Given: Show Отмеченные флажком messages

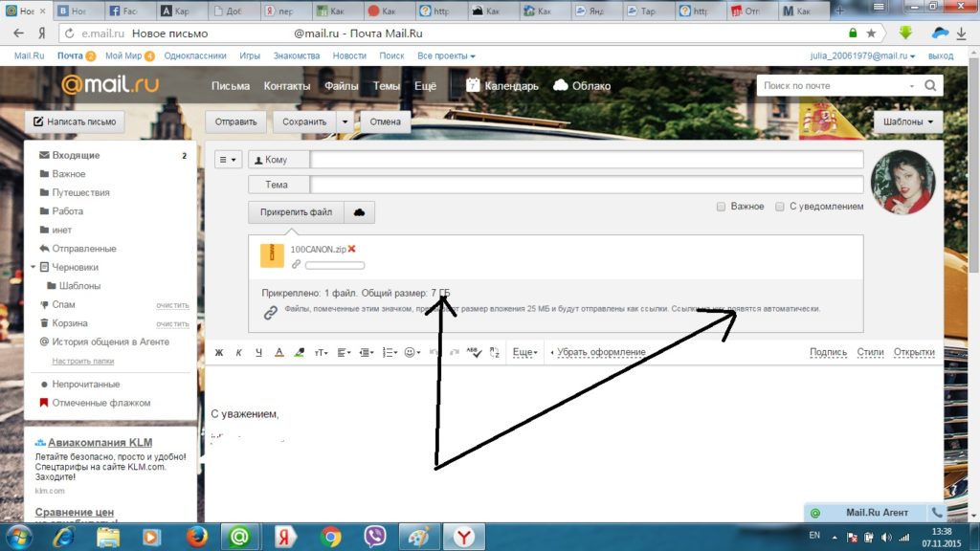Looking at the screenshot, I should [x=100, y=403].
